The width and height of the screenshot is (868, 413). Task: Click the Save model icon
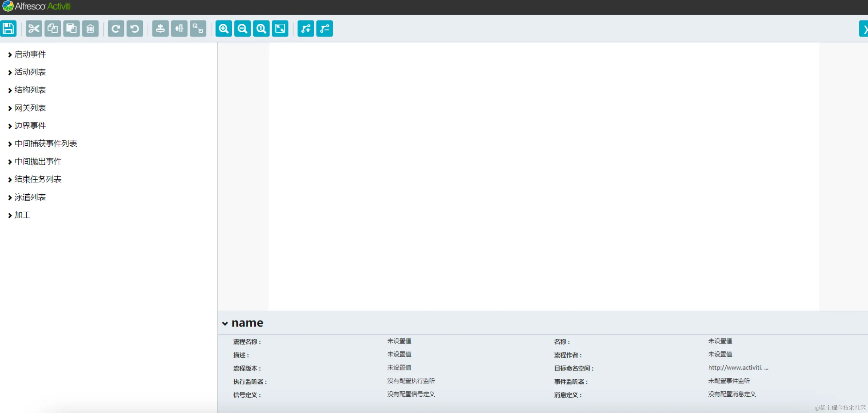(x=9, y=28)
